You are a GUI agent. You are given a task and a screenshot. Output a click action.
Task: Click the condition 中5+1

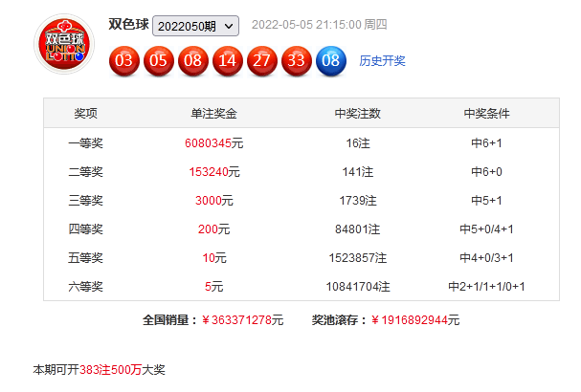click(x=486, y=200)
